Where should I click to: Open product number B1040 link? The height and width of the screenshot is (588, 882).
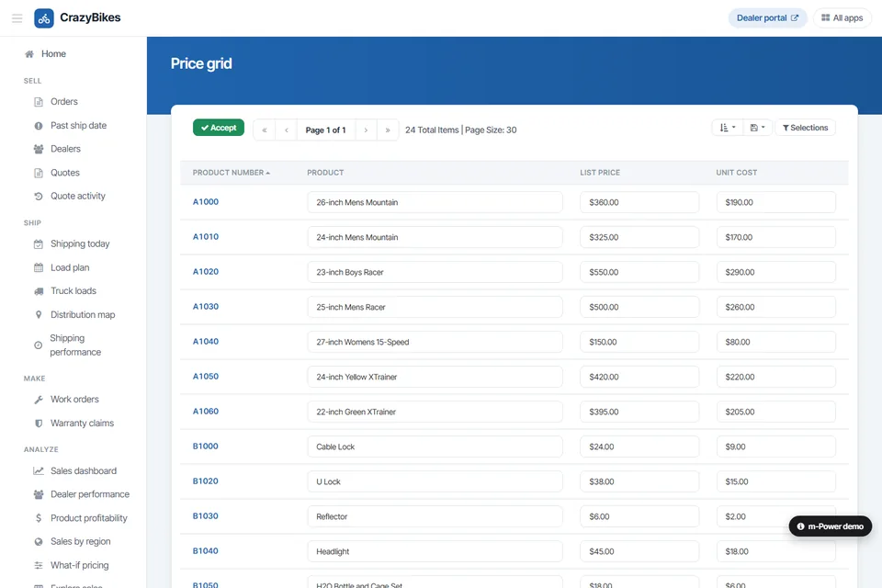pyautogui.click(x=205, y=551)
